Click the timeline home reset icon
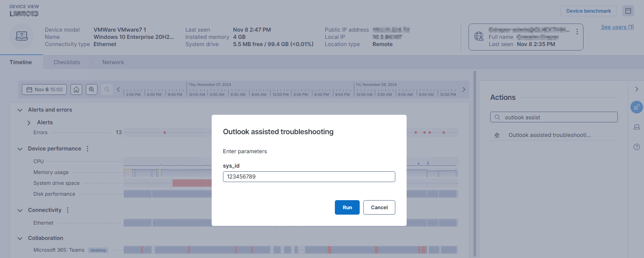 click(77, 89)
